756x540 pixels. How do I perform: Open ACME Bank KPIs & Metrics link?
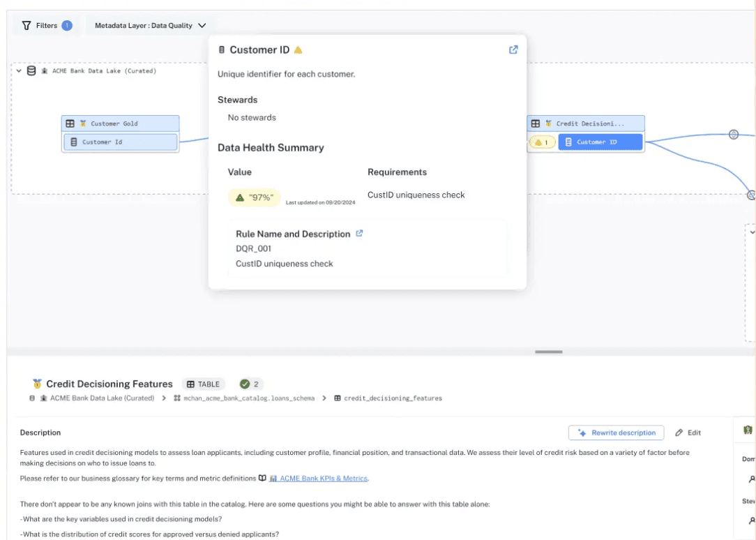tap(324, 478)
